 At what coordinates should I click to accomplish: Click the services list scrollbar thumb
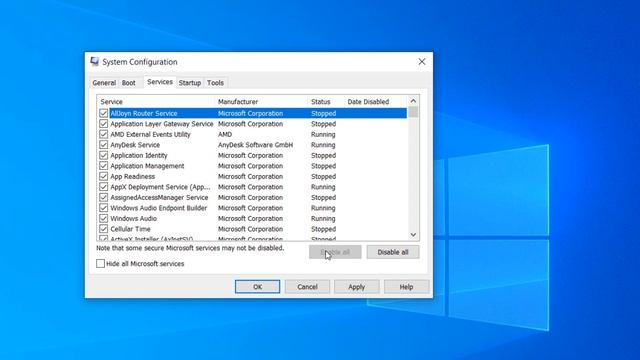[x=413, y=112]
